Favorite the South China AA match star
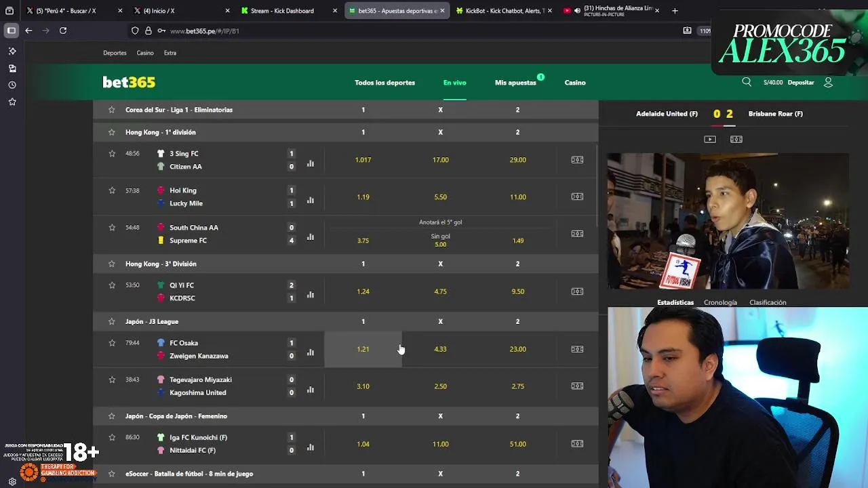The height and width of the screenshot is (488, 868). (112, 227)
